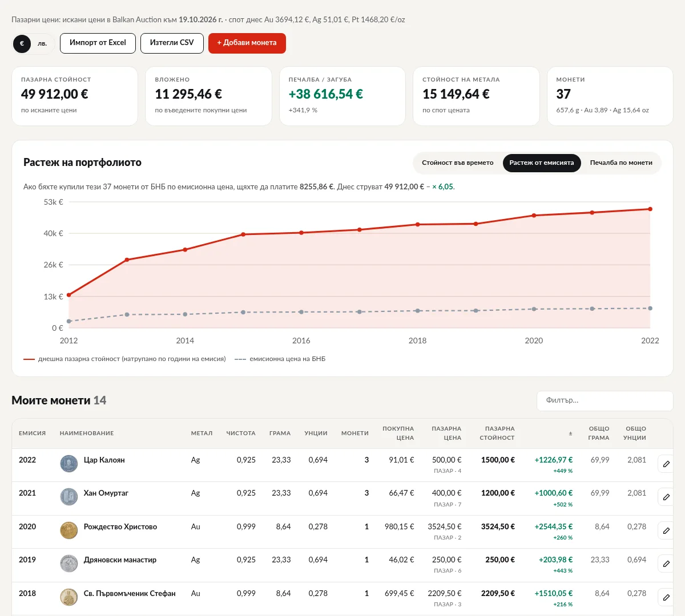685x616 pixels.
Task: Click market value 3524,50 € in bold
Action: pyautogui.click(x=498, y=526)
